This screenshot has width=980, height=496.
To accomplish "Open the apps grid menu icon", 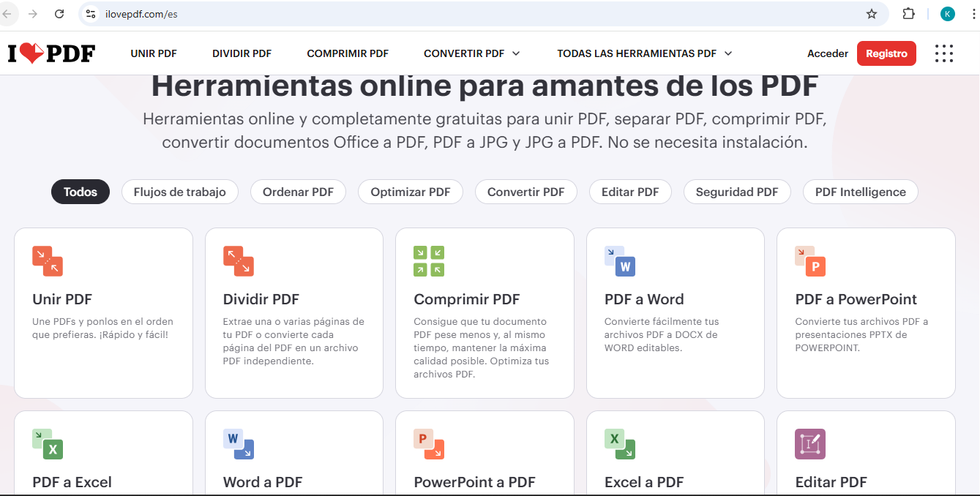I will pyautogui.click(x=944, y=53).
